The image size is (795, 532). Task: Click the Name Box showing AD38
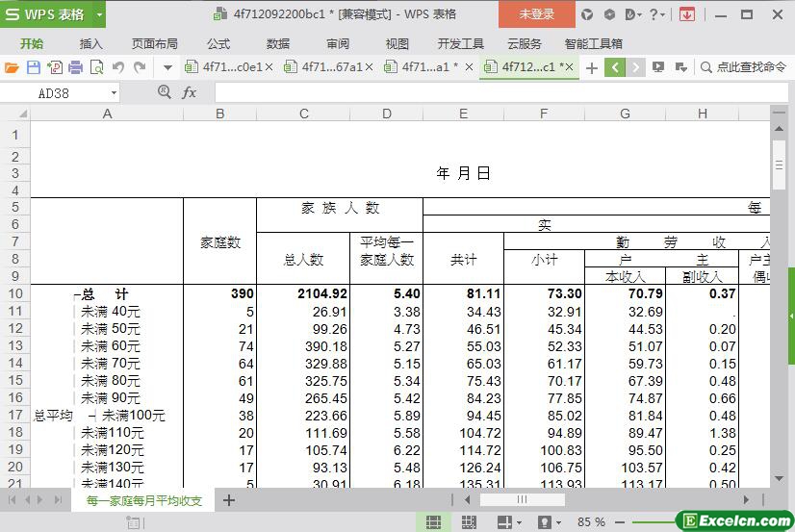54,93
